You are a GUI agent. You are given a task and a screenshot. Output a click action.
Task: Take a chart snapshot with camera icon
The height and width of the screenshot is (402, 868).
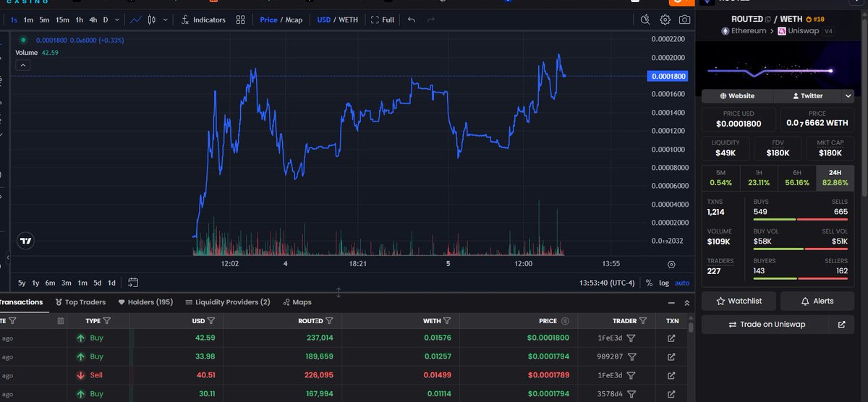[x=684, y=20]
